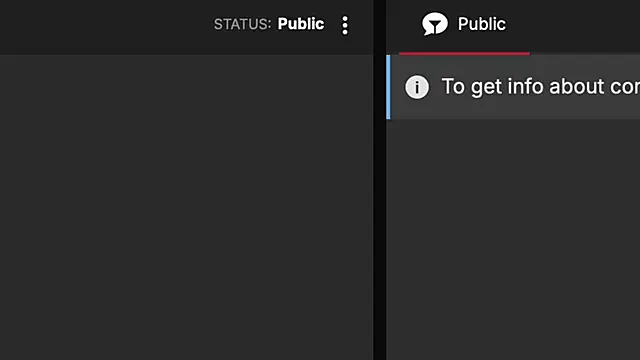Open the message starting "To get info about"

(x=541, y=87)
